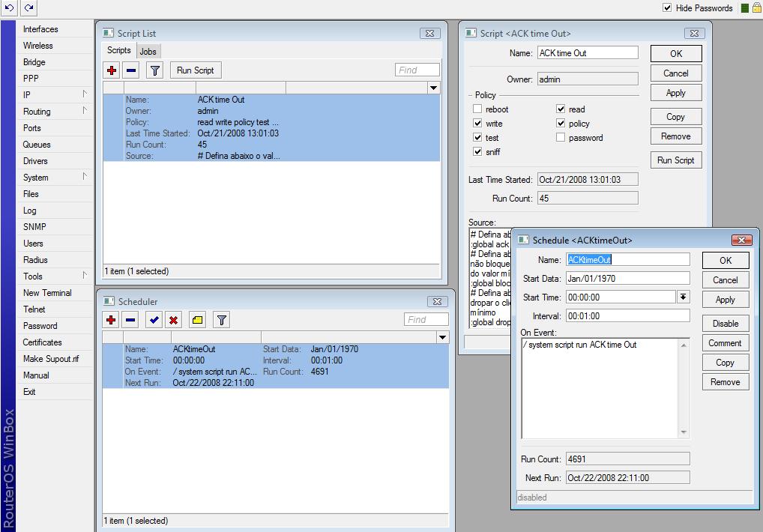Image resolution: width=763 pixels, height=532 pixels.
Task: Click the undo arrow icon
Action: 10,7
